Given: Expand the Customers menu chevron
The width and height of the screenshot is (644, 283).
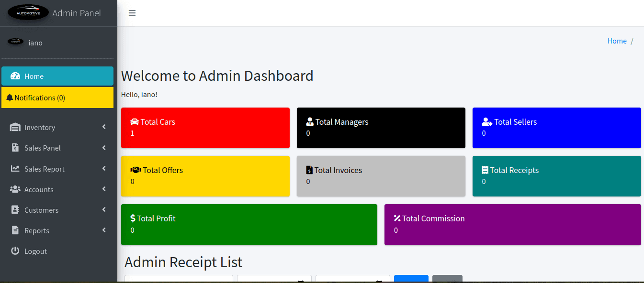Looking at the screenshot, I should pyautogui.click(x=104, y=210).
